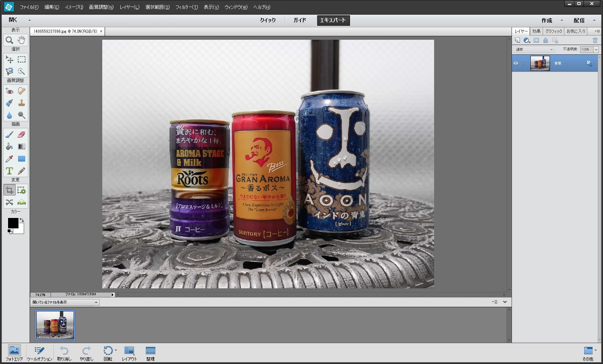The image size is (603, 364).
Task: Select the Paint Bucket tool
Action: click(9, 146)
